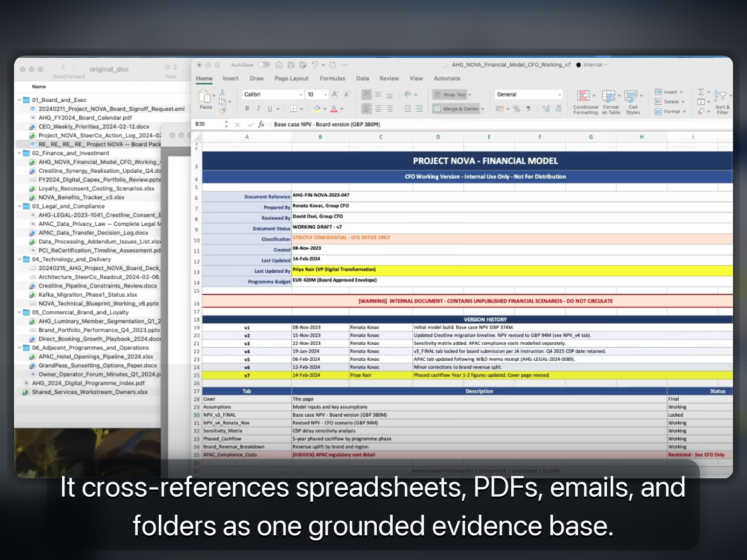Collapse the 01_Board_and_Exec folder in Finder
The image size is (747, 560).
(20, 100)
